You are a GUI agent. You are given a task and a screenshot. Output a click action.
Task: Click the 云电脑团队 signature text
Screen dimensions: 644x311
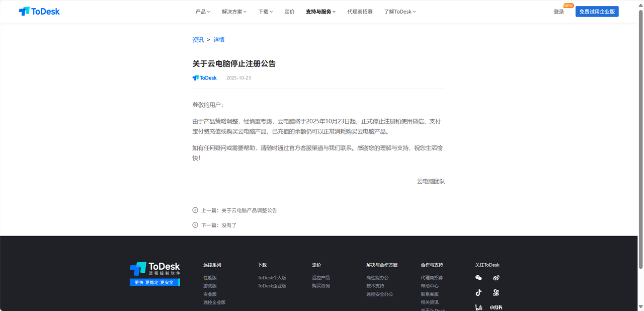click(431, 181)
